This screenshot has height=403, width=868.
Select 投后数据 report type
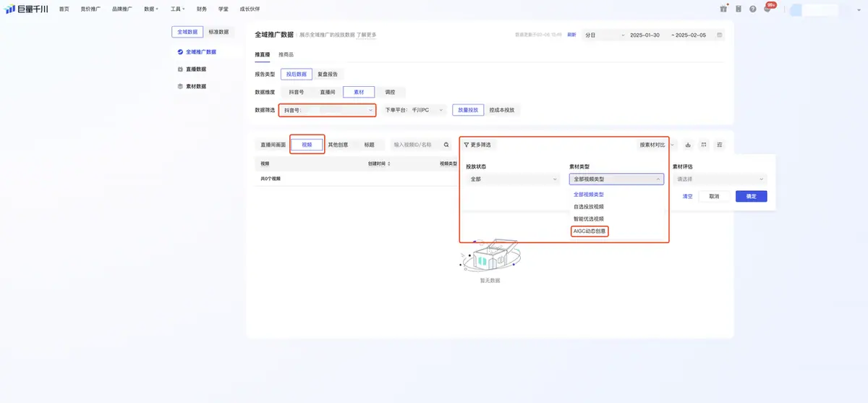(296, 74)
